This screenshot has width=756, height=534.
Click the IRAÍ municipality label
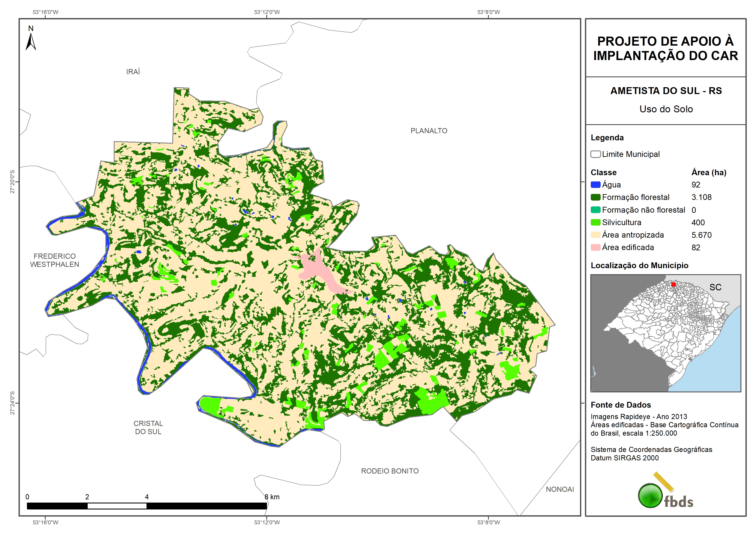point(133,72)
